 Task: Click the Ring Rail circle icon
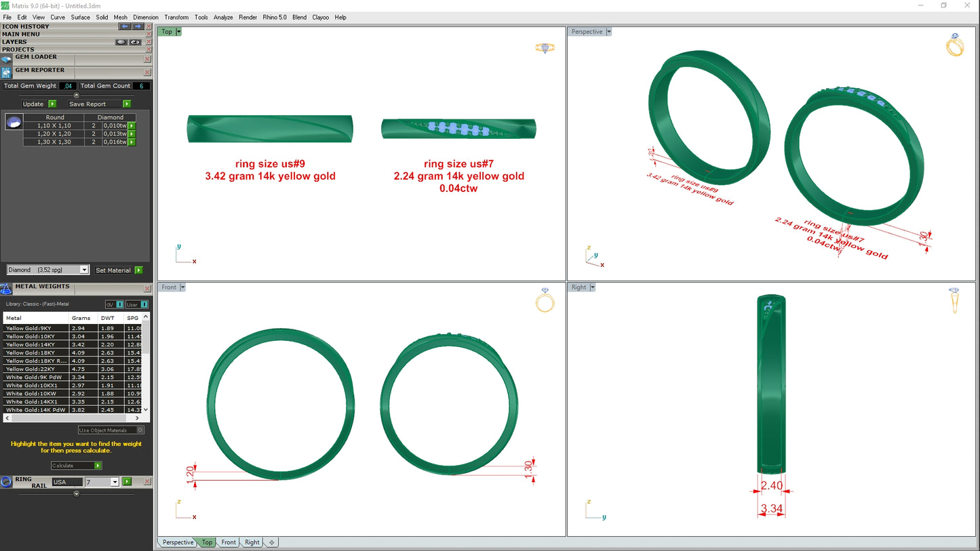coord(6,482)
